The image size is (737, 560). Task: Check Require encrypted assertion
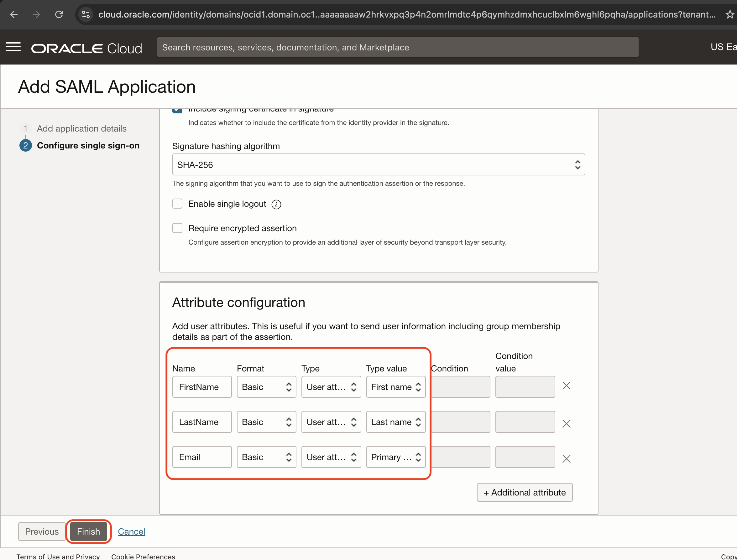[177, 228]
